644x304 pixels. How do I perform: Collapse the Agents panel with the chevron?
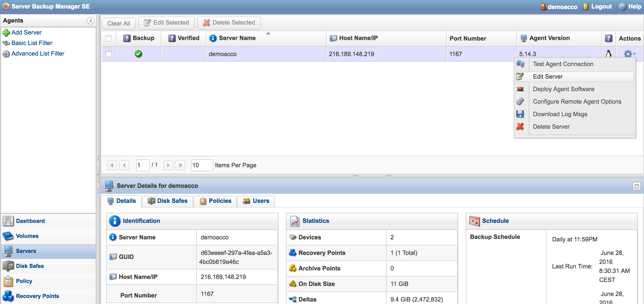90,21
